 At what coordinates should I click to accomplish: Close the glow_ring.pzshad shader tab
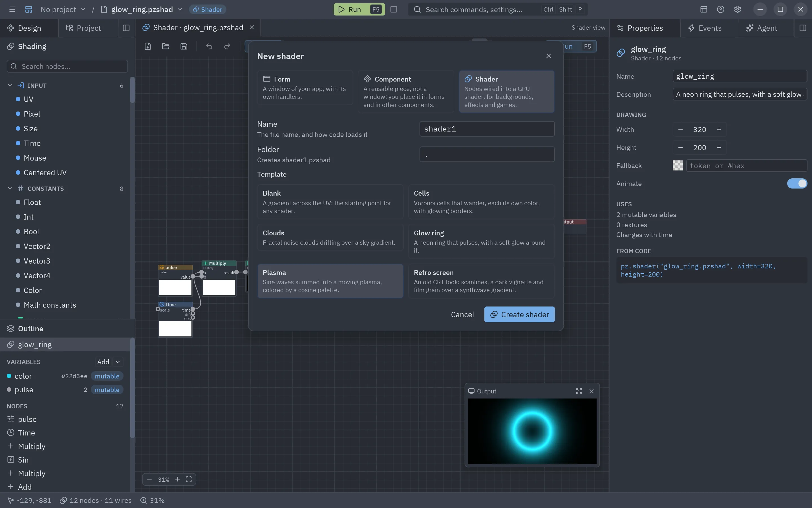pos(252,28)
